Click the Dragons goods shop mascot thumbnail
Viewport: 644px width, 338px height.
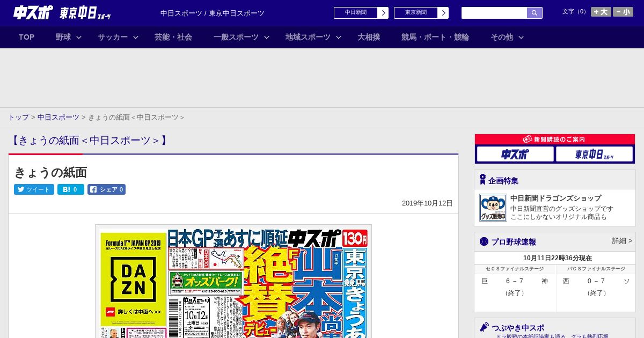pos(493,208)
